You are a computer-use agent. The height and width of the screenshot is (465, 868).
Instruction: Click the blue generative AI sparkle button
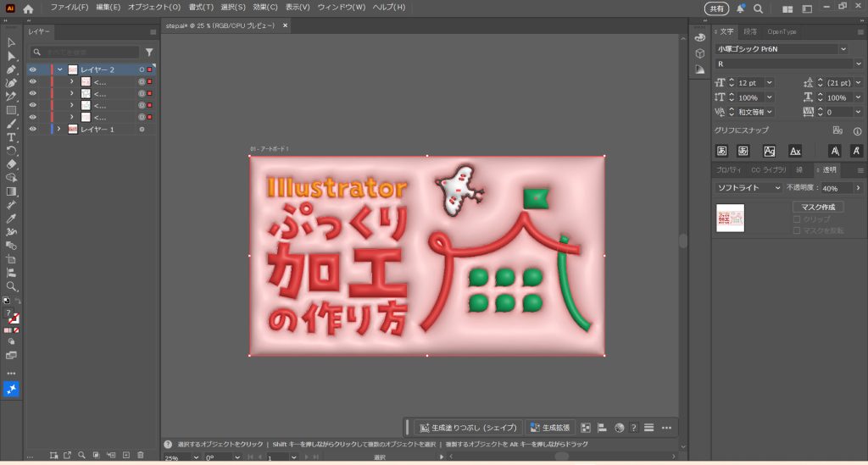point(12,389)
